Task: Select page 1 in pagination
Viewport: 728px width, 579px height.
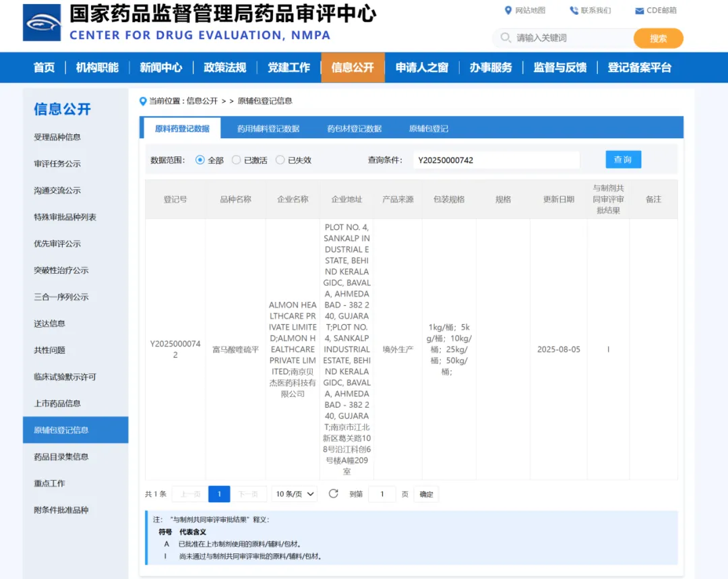Action: 219,494
